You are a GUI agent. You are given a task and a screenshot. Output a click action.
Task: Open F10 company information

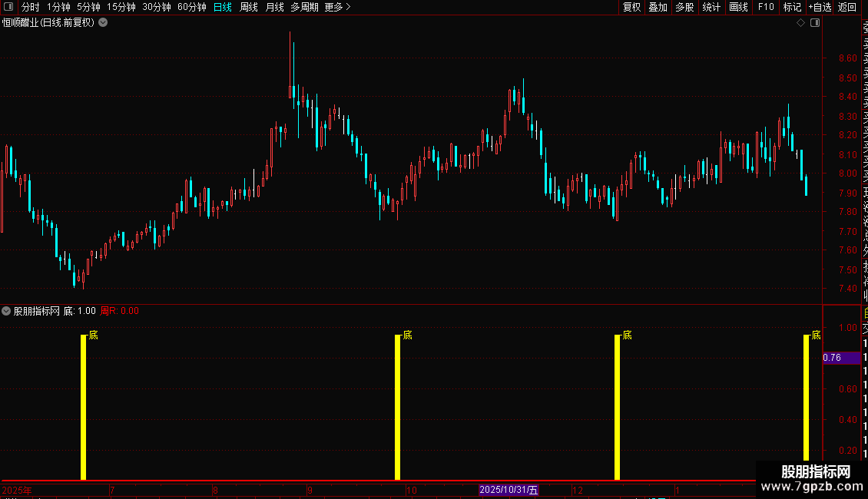766,7
